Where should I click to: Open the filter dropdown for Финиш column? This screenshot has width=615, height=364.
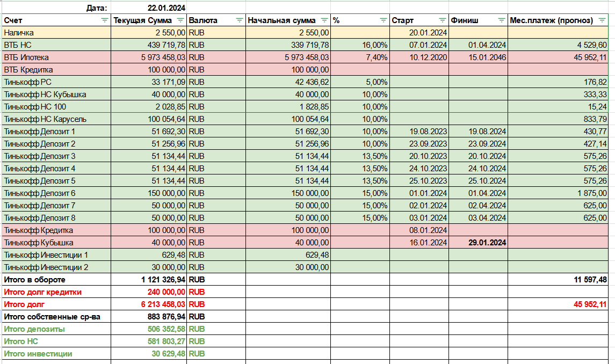501,20
